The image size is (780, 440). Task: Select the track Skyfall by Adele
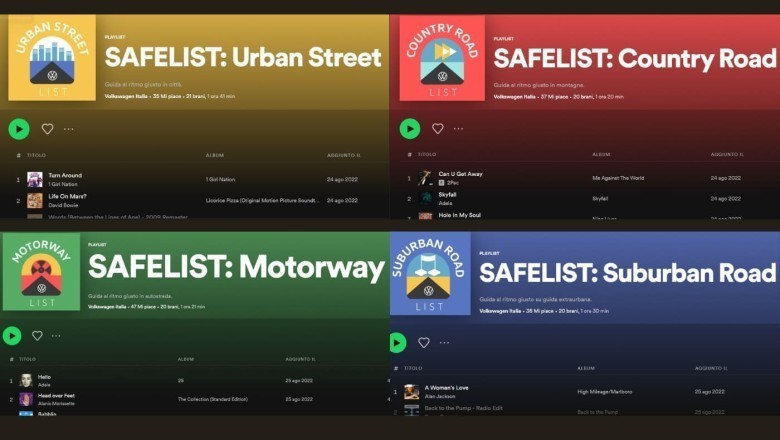click(585, 198)
